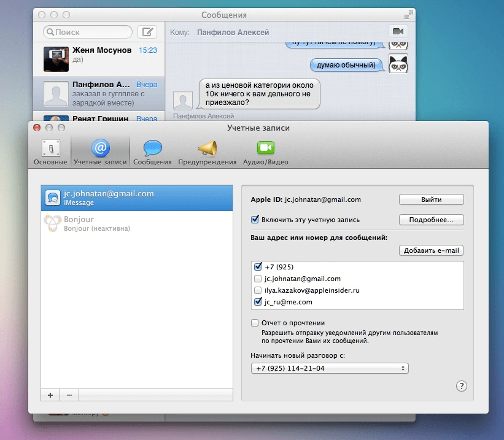504x440 pixels.
Task: Uncheck the jc_ru@me.com checkbox
Action: (258, 302)
